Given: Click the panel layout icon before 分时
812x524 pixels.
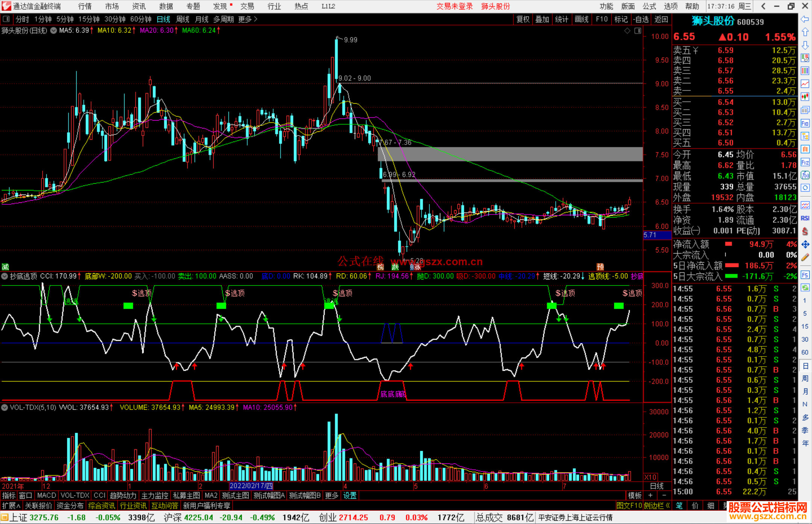Looking at the screenshot, I should tap(6, 19).
